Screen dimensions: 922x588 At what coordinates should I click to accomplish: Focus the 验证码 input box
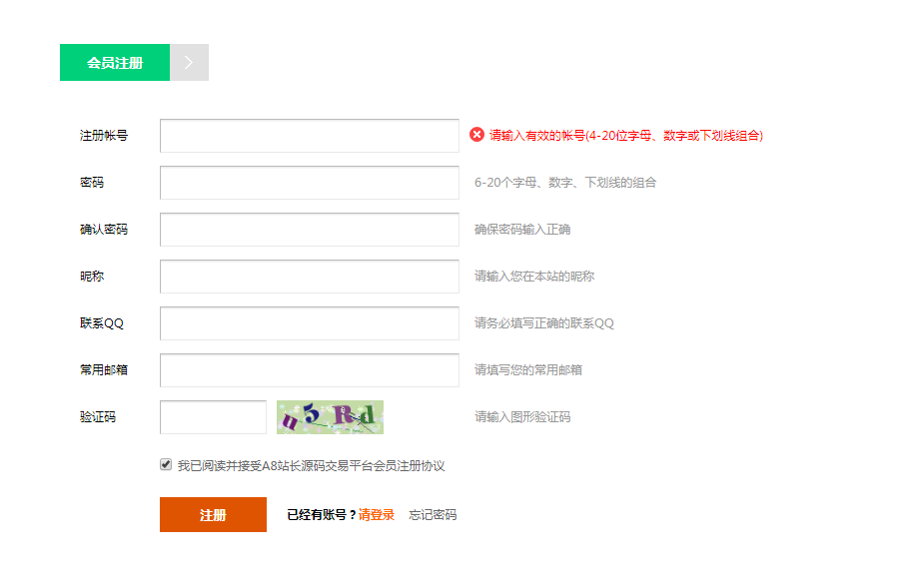point(213,417)
